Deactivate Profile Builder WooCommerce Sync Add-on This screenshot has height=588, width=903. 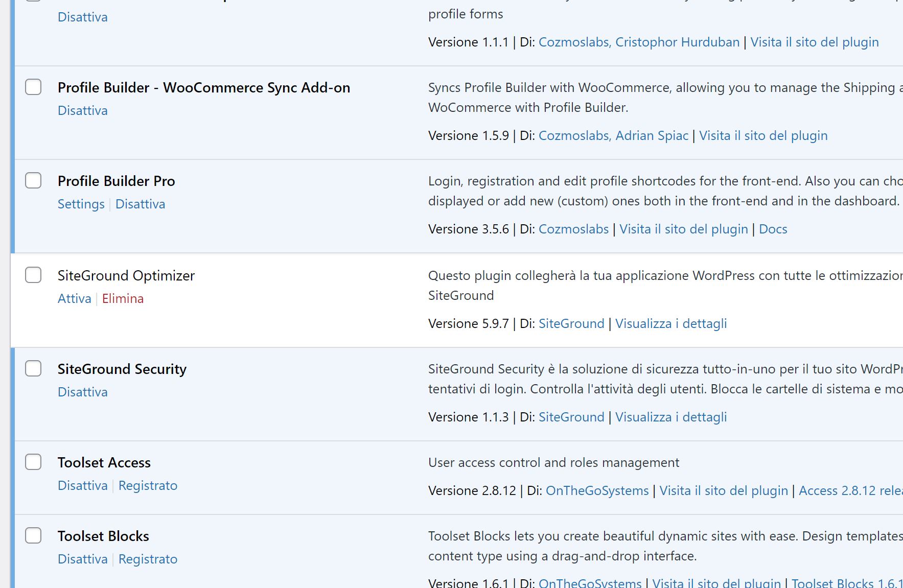[x=83, y=110]
